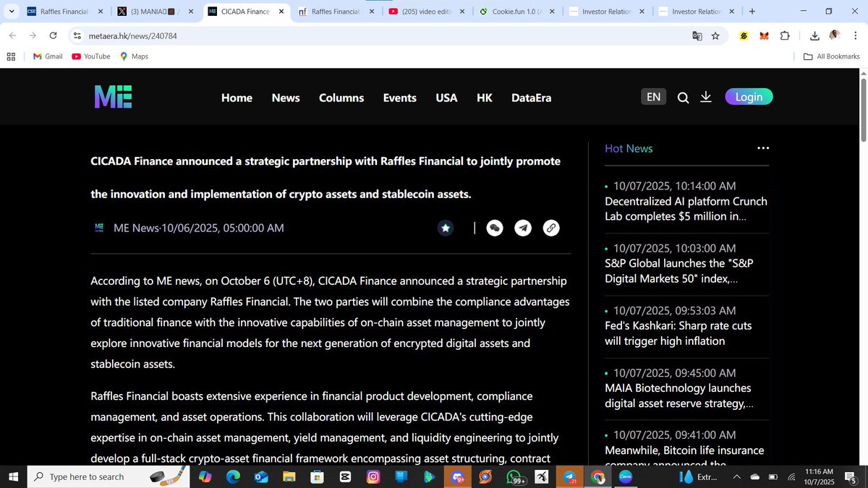Share article via Telegram icon
This screenshot has width=868, height=488.
(523, 228)
